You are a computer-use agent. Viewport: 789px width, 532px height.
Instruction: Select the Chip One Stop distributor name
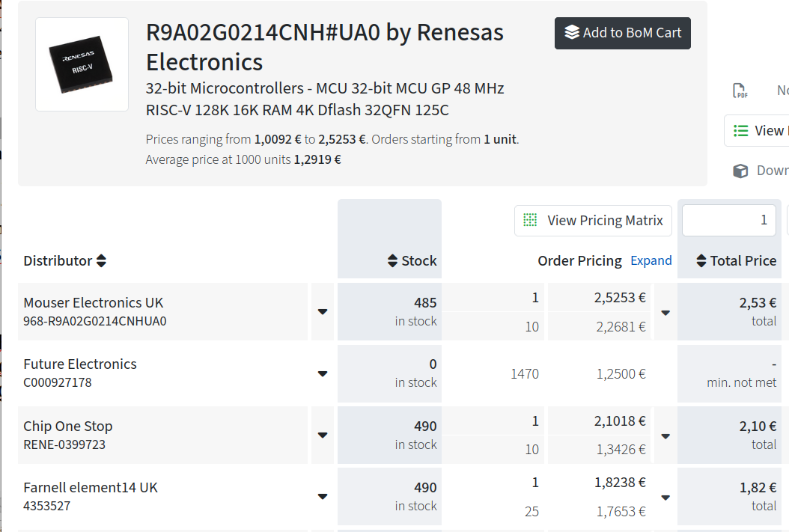pyautogui.click(x=68, y=426)
